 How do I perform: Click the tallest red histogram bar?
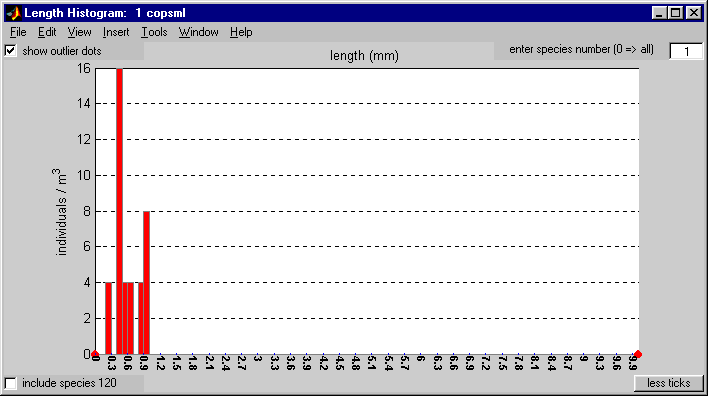point(119,211)
